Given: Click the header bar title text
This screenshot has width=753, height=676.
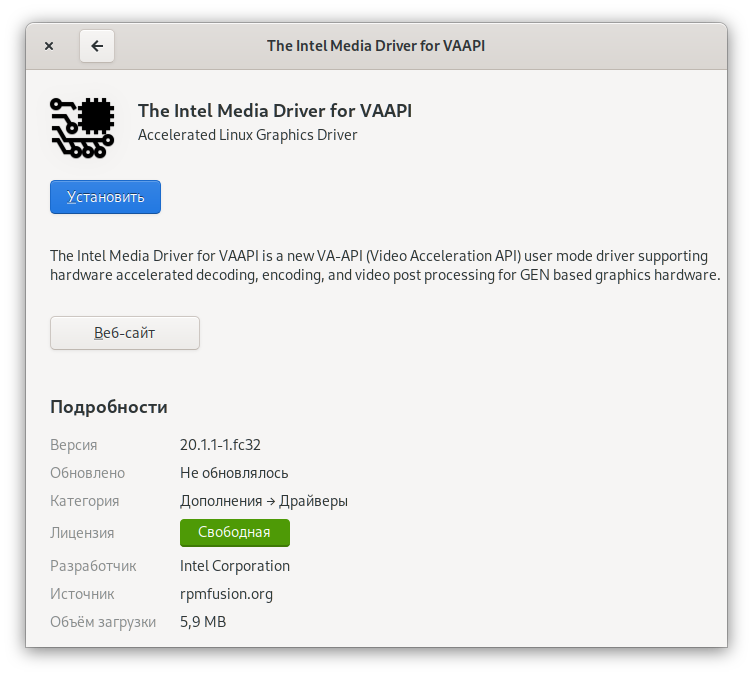Looking at the screenshot, I should (x=376, y=46).
